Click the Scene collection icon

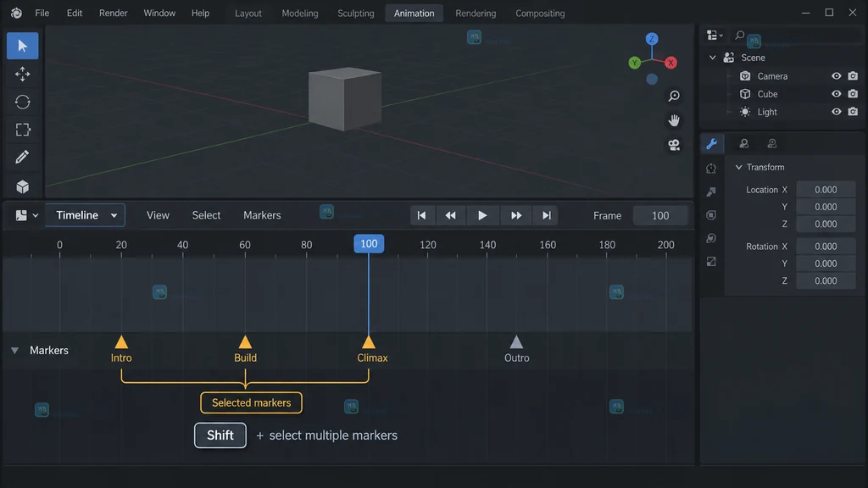pyautogui.click(x=728, y=58)
